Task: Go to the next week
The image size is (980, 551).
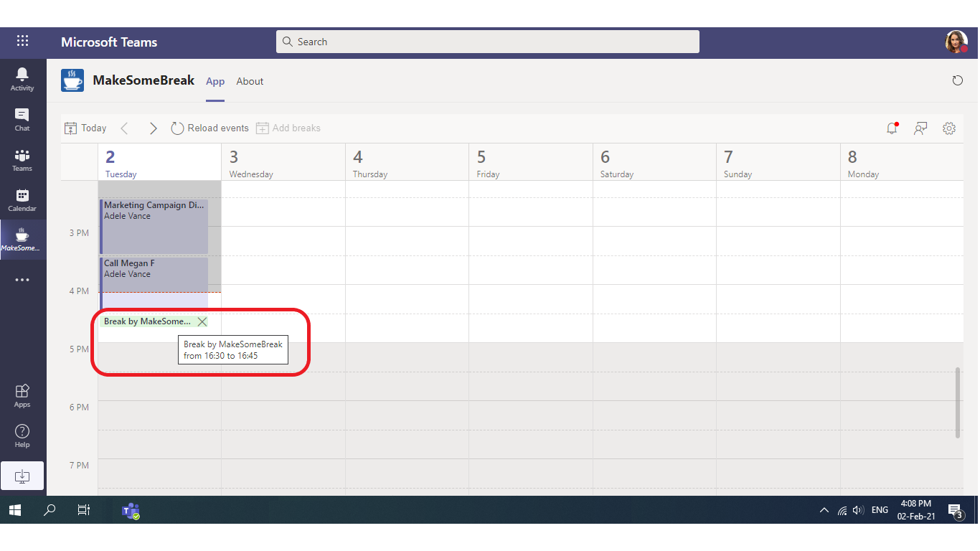Action: [153, 128]
